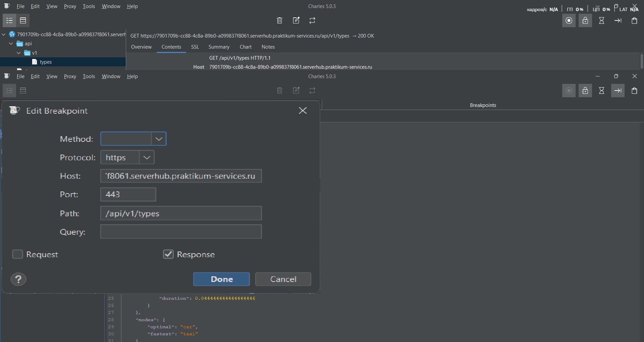Open the Method dropdown
The image size is (644, 342).
(x=159, y=139)
